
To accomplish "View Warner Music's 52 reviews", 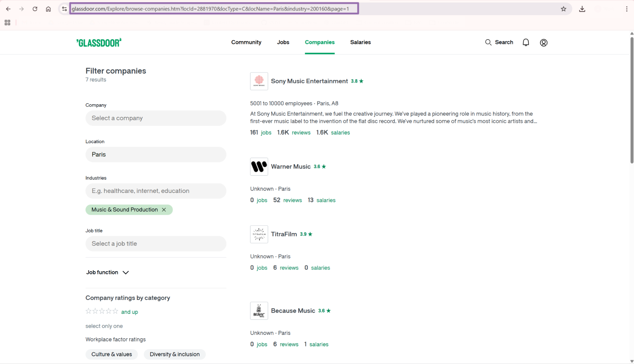I will click(x=288, y=200).
